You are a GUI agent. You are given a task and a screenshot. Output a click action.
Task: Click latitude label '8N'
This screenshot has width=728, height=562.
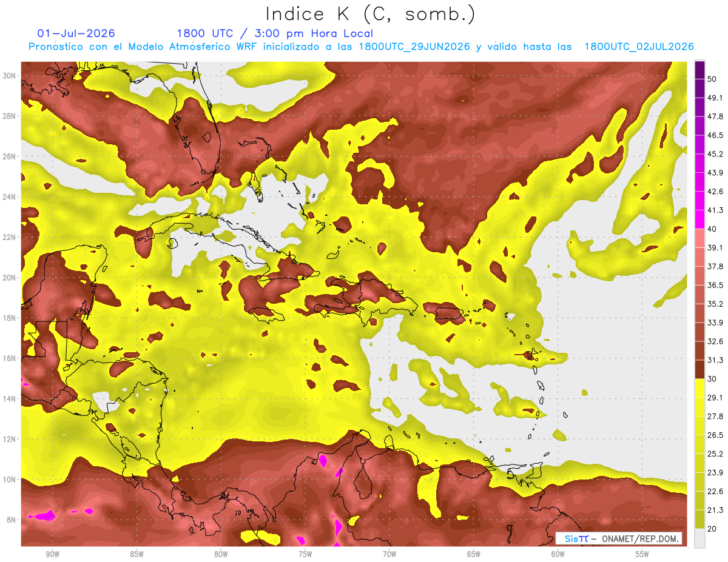click(x=12, y=520)
